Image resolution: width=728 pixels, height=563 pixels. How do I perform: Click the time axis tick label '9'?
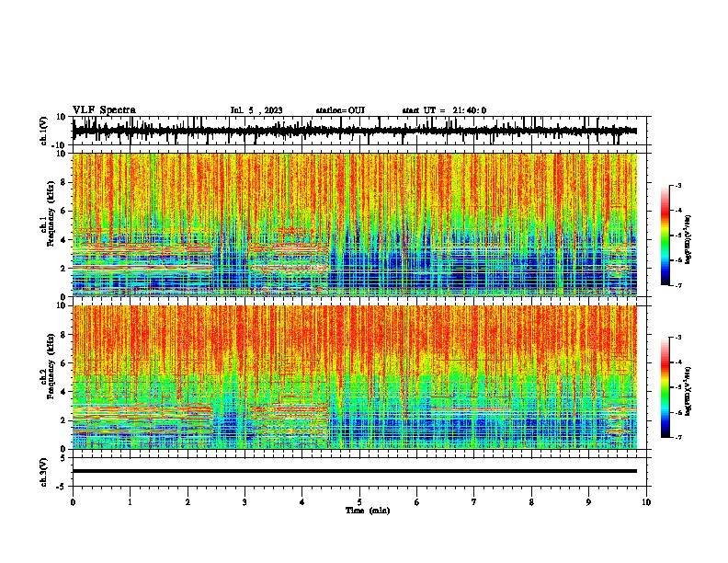point(588,502)
